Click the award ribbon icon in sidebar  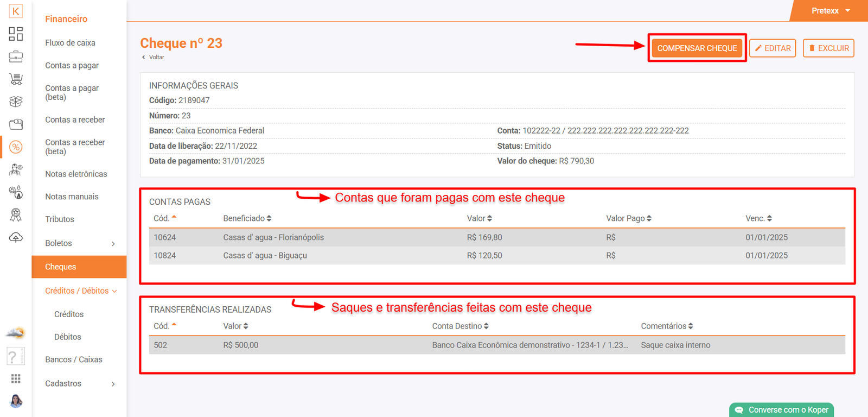[16, 215]
